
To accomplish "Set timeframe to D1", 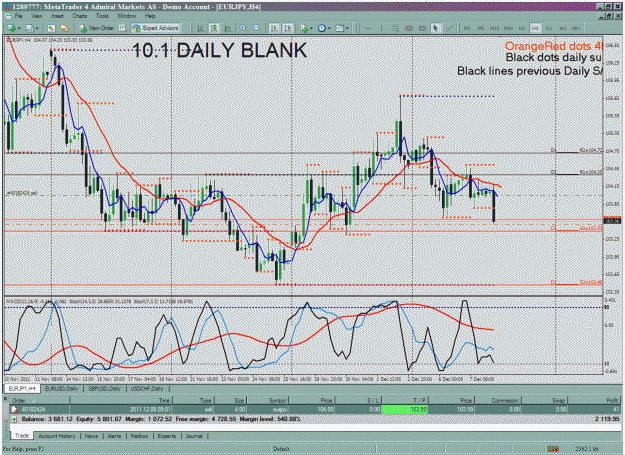I will point(549,28).
